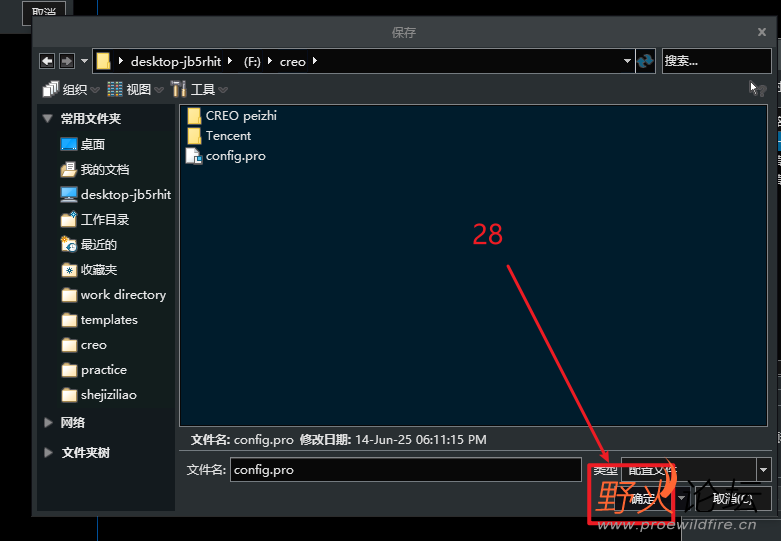
Task: Select the CREO peizhi folder
Action: [232, 116]
